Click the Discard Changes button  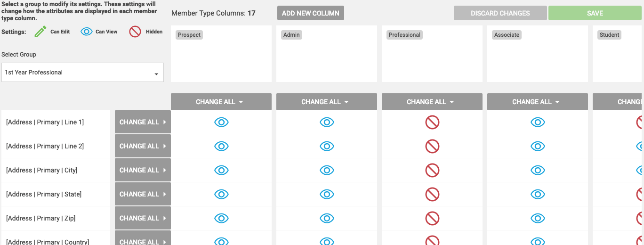tap(500, 13)
